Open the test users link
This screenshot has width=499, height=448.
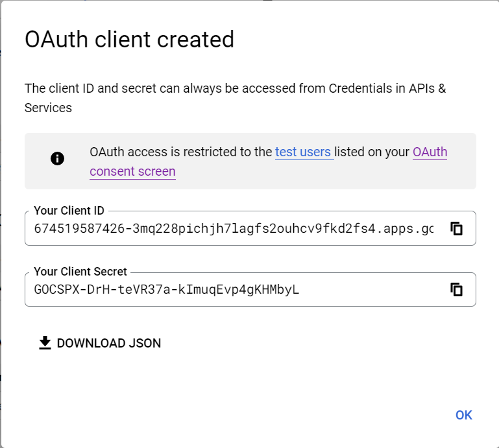(x=303, y=152)
